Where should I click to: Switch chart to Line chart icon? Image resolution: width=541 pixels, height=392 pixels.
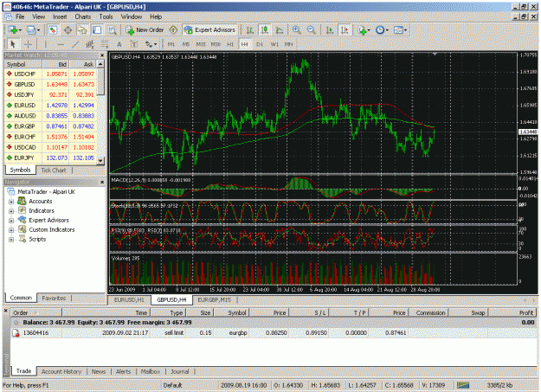click(280, 30)
